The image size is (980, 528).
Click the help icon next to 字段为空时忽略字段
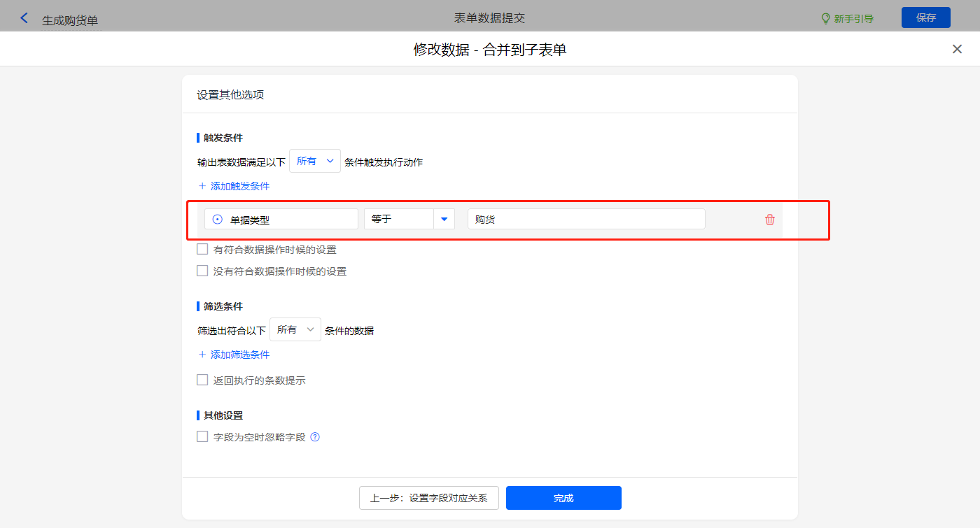click(315, 437)
